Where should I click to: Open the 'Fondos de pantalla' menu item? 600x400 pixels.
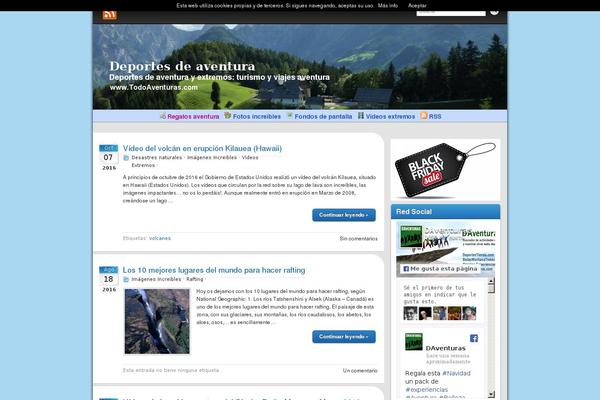point(323,116)
